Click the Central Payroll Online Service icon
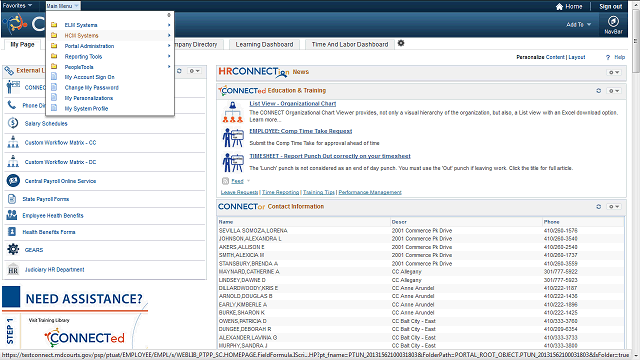Screen dimensions: 640x360 point(13,180)
